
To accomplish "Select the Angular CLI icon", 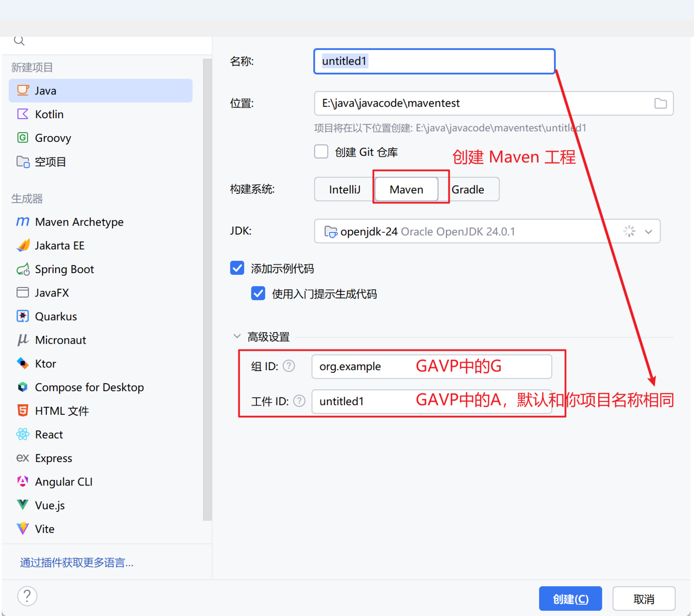I will (23, 482).
